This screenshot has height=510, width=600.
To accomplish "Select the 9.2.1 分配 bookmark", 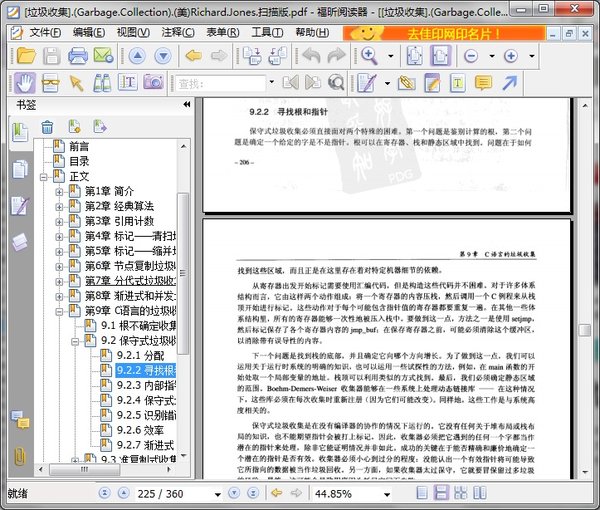I will pyautogui.click(x=140, y=355).
